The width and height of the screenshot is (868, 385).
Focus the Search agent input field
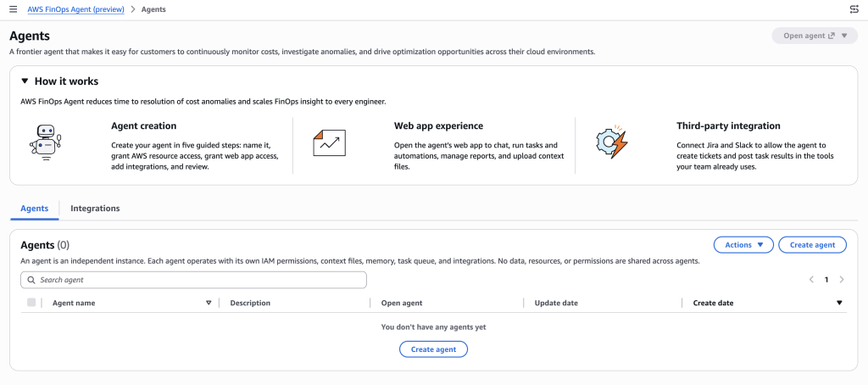pyautogui.click(x=193, y=280)
